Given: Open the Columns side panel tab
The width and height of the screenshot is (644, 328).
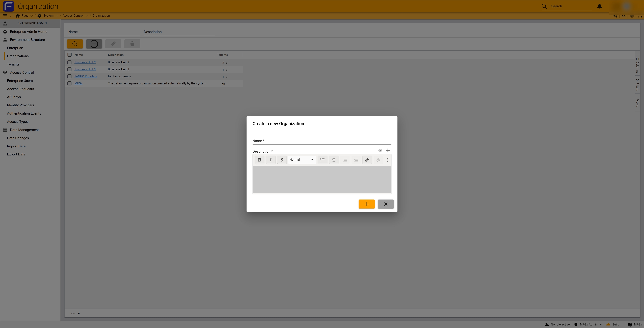Looking at the screenshot, I should 637,65.
